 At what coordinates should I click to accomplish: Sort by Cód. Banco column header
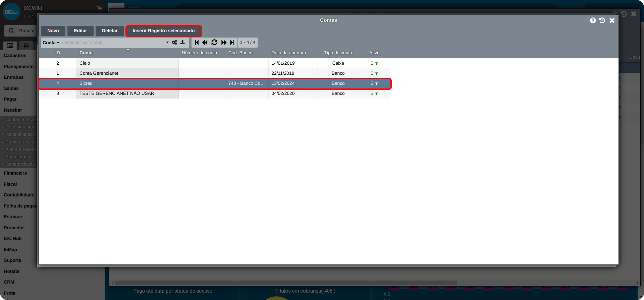(240, 53)
